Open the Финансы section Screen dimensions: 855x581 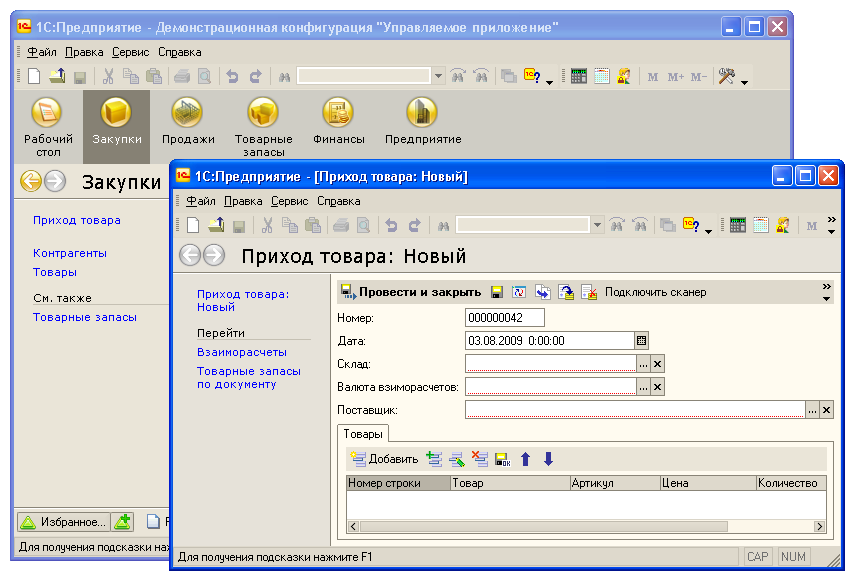point(338,121)
